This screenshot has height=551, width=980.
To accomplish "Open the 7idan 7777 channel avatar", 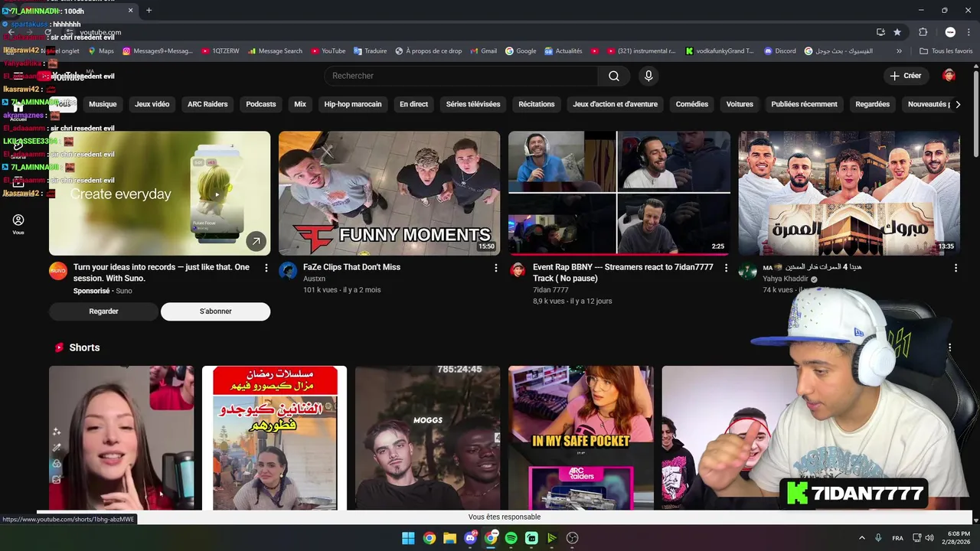I will [x=518, y=270].
